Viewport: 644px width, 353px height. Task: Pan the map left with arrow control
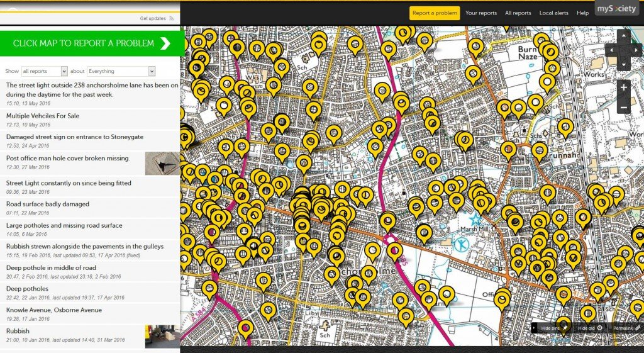(611, 51)
